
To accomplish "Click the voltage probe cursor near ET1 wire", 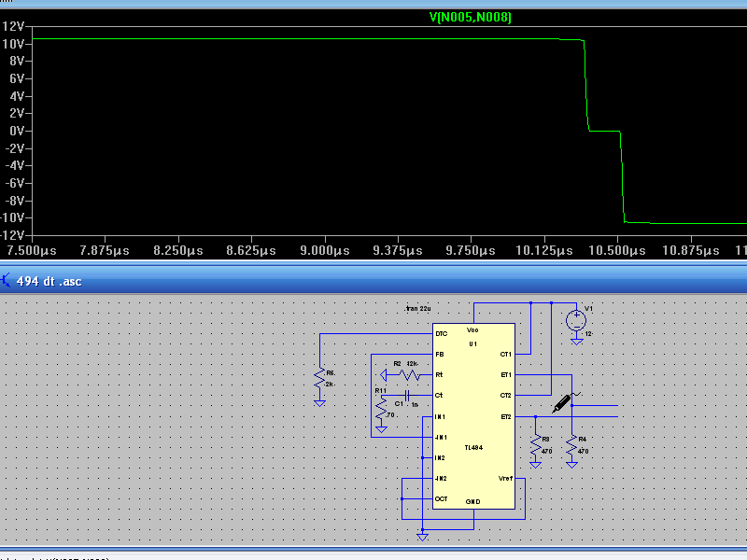I will tap(565, 403).
